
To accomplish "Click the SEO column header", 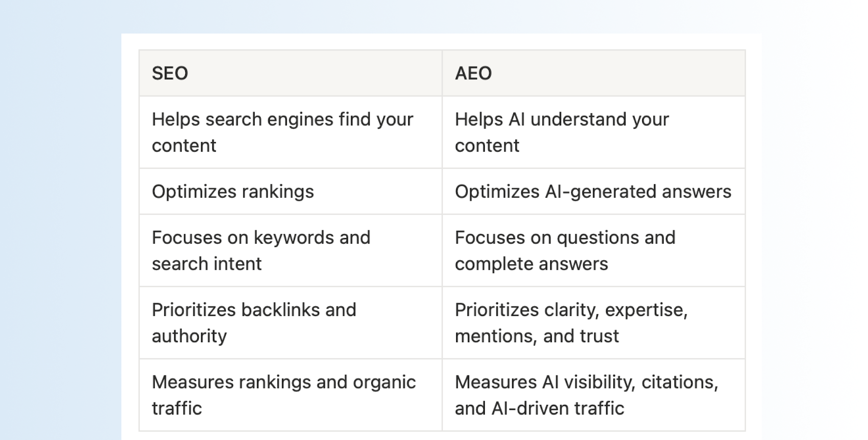I will point(290,73).
